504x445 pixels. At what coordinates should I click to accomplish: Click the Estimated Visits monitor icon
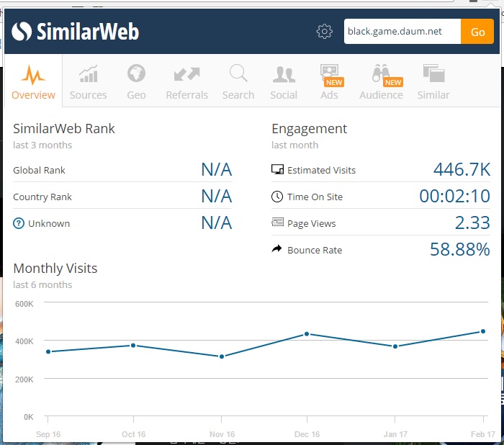pyautogui.click(x=277, y=169)
